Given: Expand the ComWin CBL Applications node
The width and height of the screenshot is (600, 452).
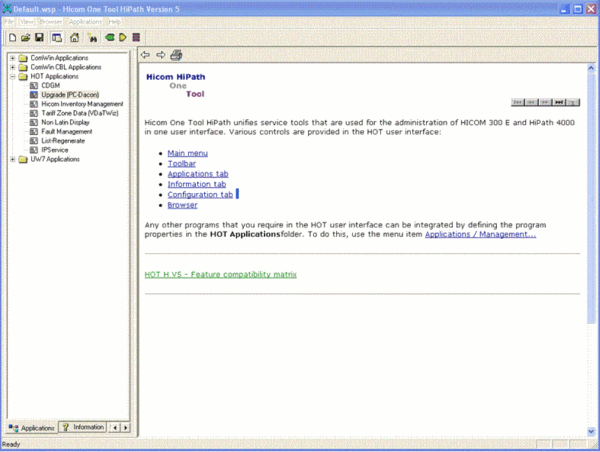Looking at the screenshot, I should click(13, 67).
